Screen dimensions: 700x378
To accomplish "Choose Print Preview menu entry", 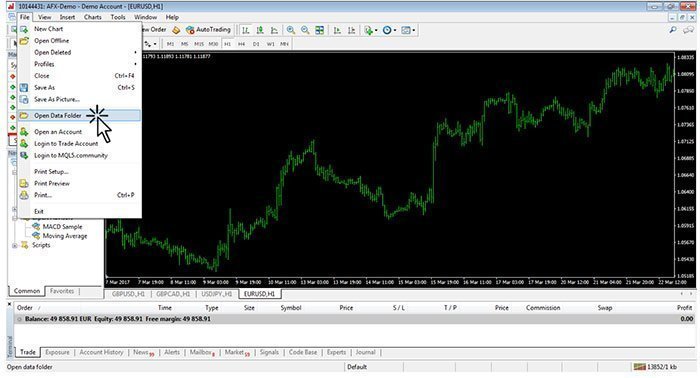I will [79, 183].
